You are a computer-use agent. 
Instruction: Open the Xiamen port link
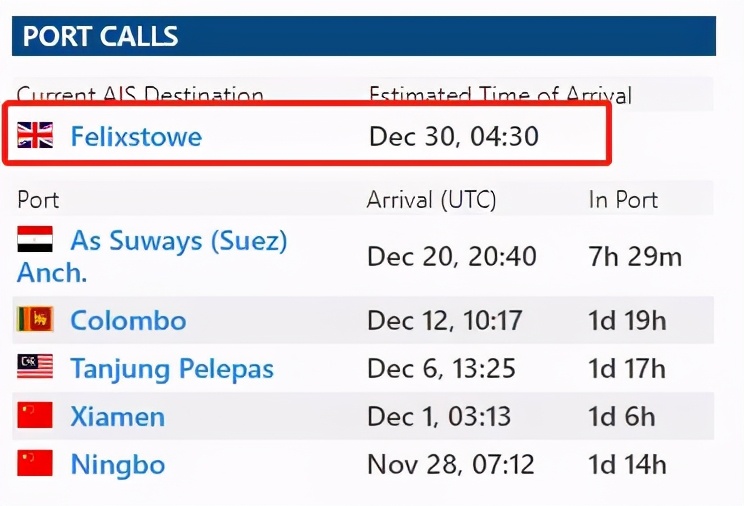pyautogui.click(x=118, y=417)
